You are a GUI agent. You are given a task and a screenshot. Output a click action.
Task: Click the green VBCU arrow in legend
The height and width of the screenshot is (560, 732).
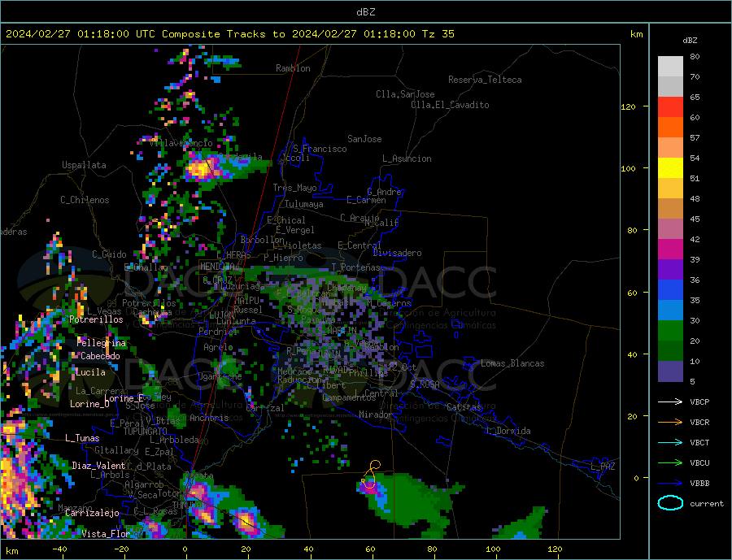point(672,463)
